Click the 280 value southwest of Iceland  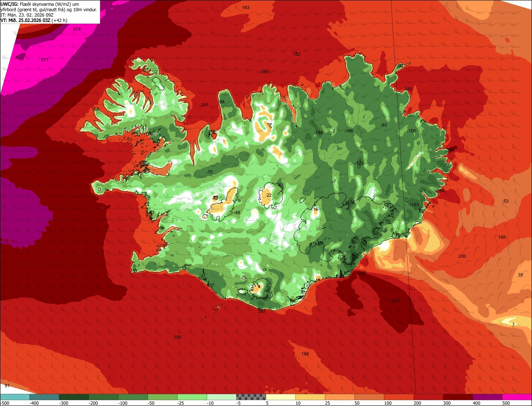click(x=177, y=337)
